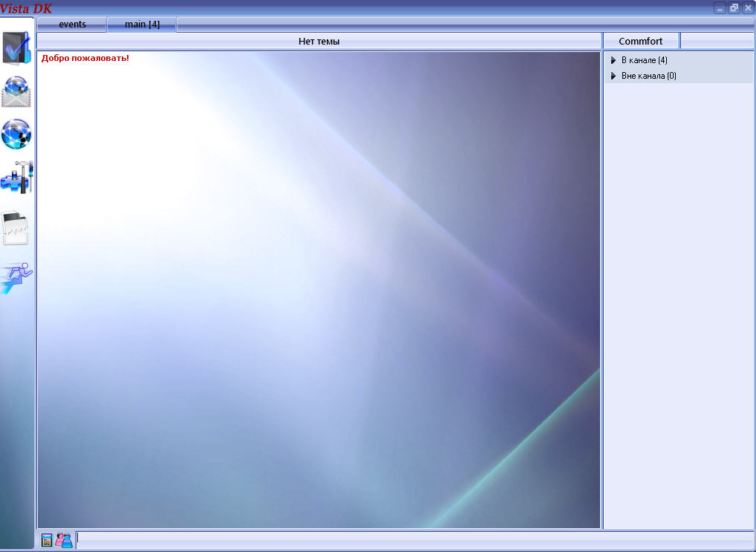
Task: Click the blue globe network icon
Action: 16,134
